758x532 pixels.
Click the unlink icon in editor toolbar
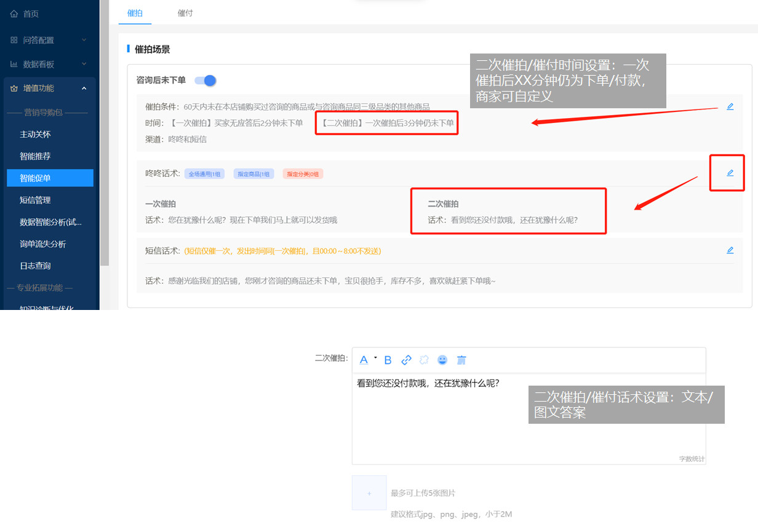(x=424, y=360)
